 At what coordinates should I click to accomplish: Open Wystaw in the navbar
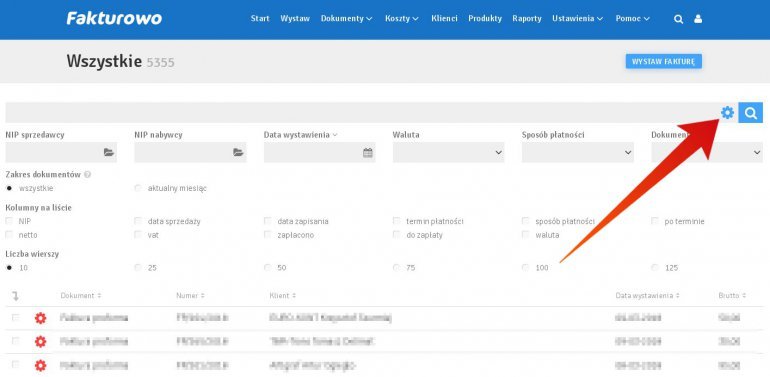coord(295,19)
